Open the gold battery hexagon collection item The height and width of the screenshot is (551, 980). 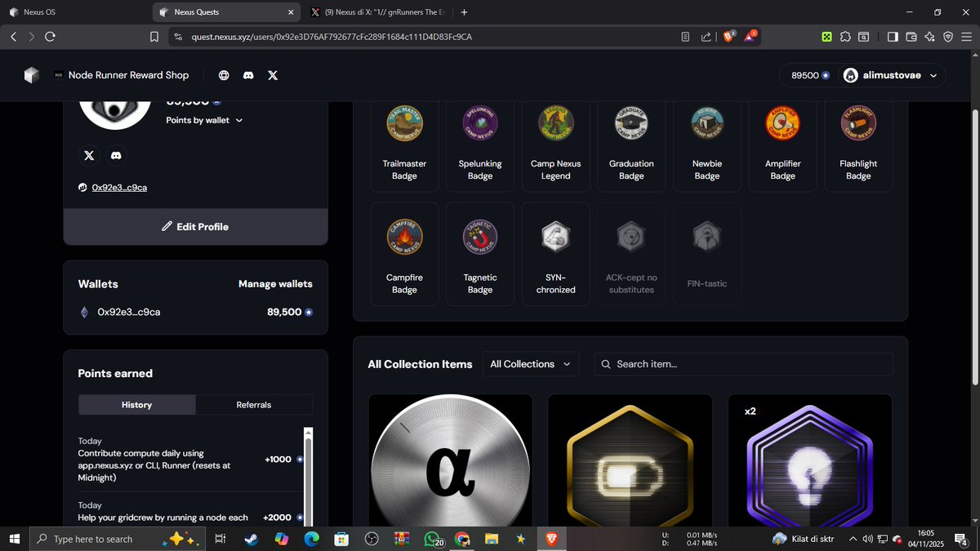(x=630, y=461)
